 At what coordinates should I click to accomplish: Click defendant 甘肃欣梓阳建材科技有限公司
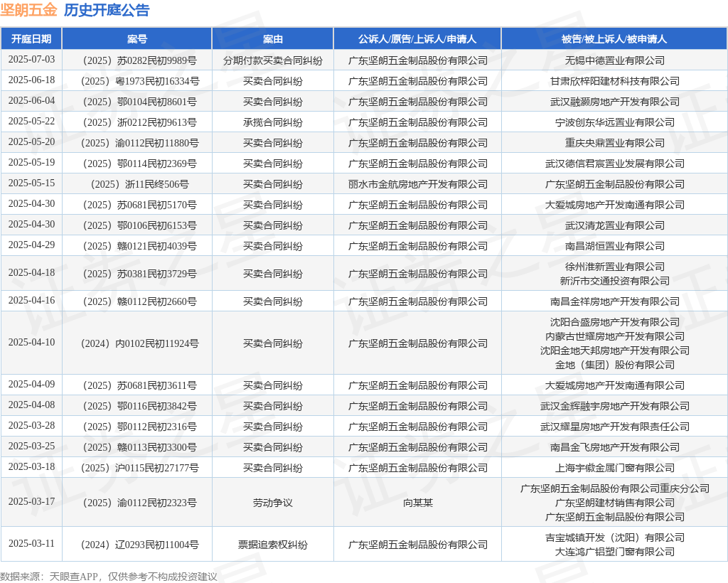pos(615,81)
